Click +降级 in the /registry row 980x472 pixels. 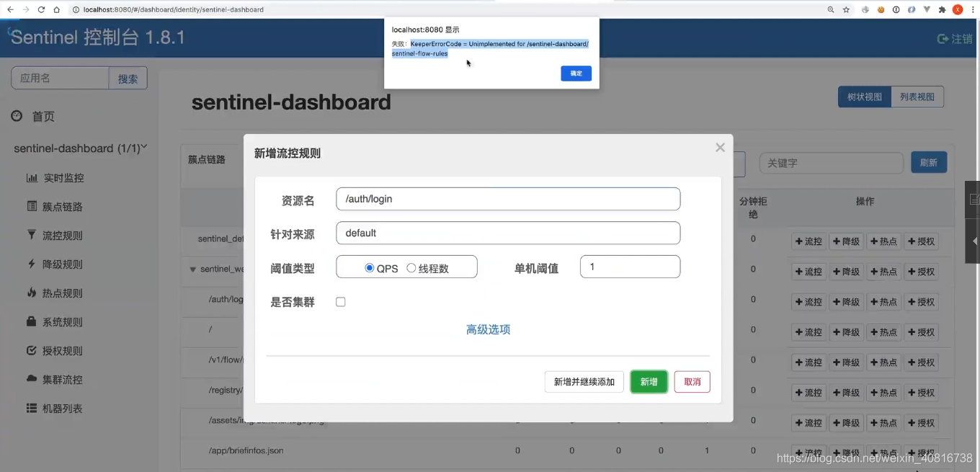(x=846, y=393)
